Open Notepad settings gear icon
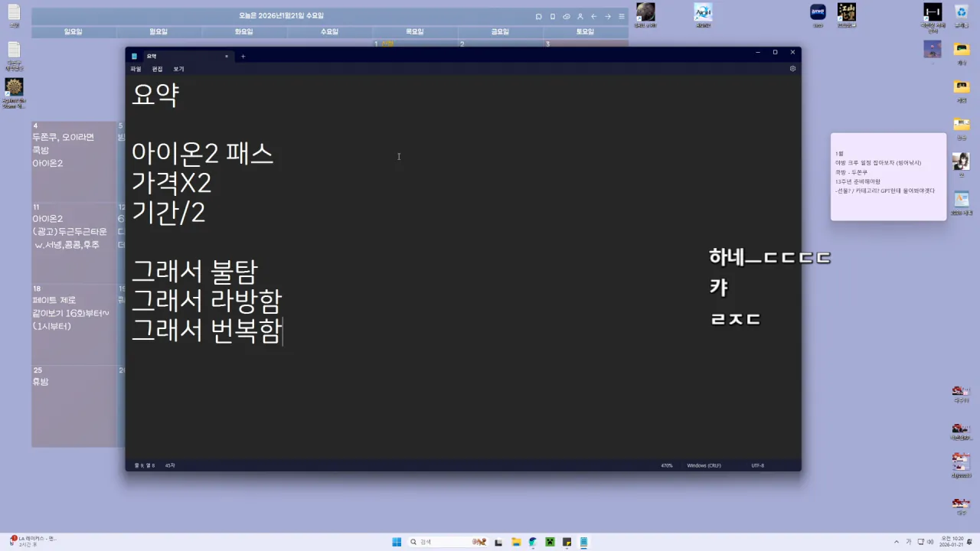 click(792, 69)
